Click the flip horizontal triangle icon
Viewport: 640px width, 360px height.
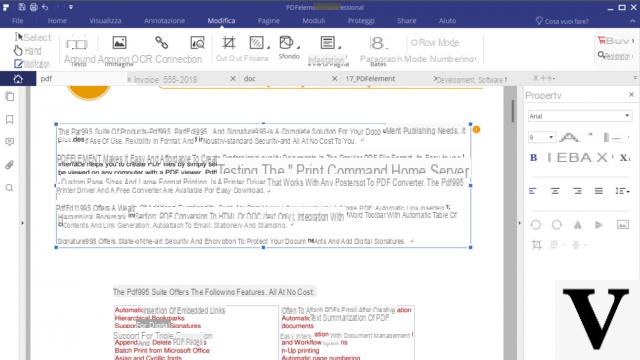coord(578,224)
